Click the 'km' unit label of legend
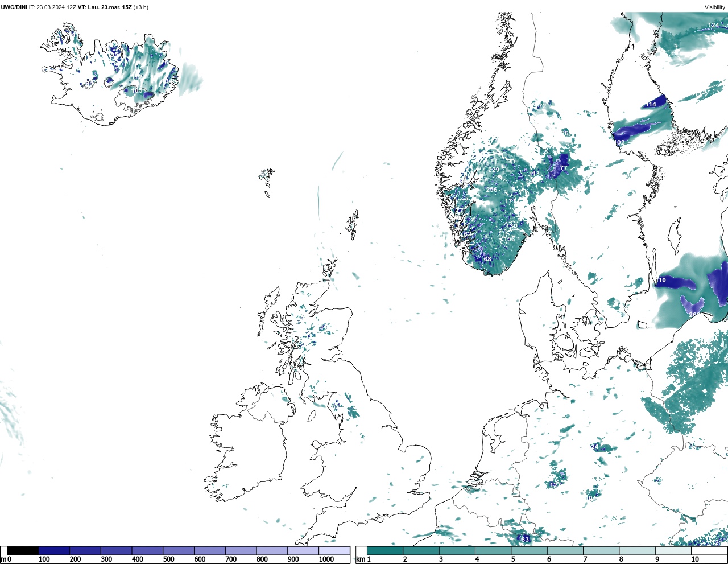 click(361, 559)
